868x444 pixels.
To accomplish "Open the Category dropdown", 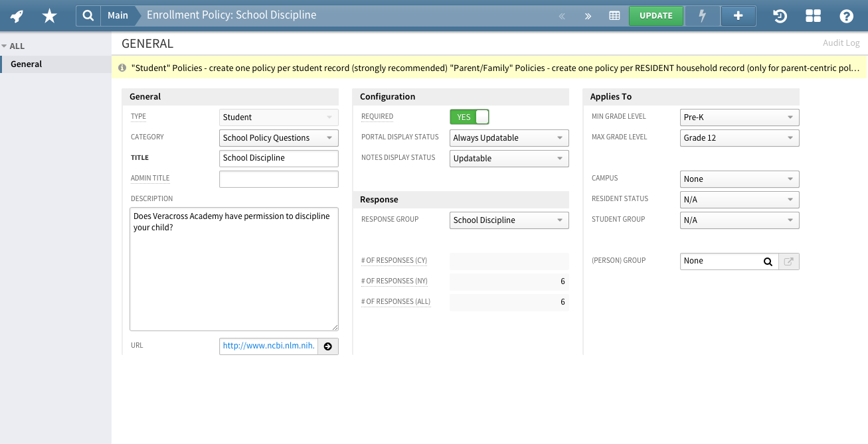I will tap(278, 138).
